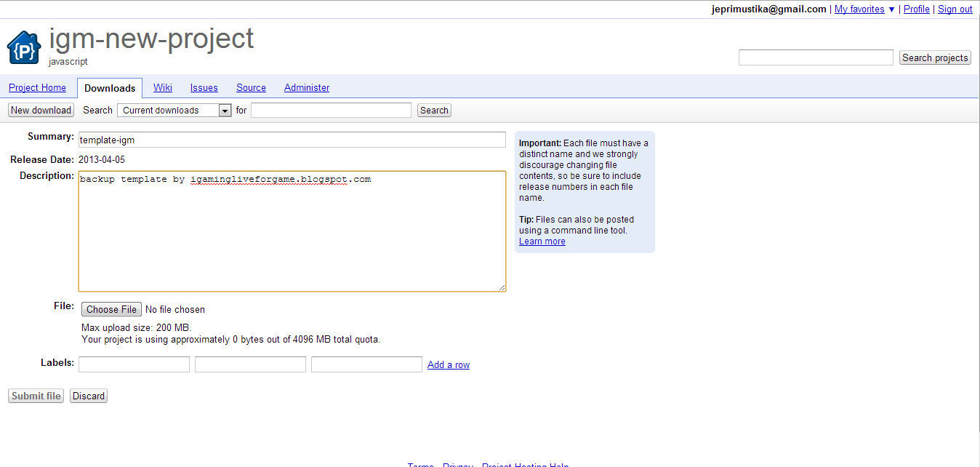Focus the downloads search 'for' field
This screenshot has height=467, width=980.
coord(332,111)
